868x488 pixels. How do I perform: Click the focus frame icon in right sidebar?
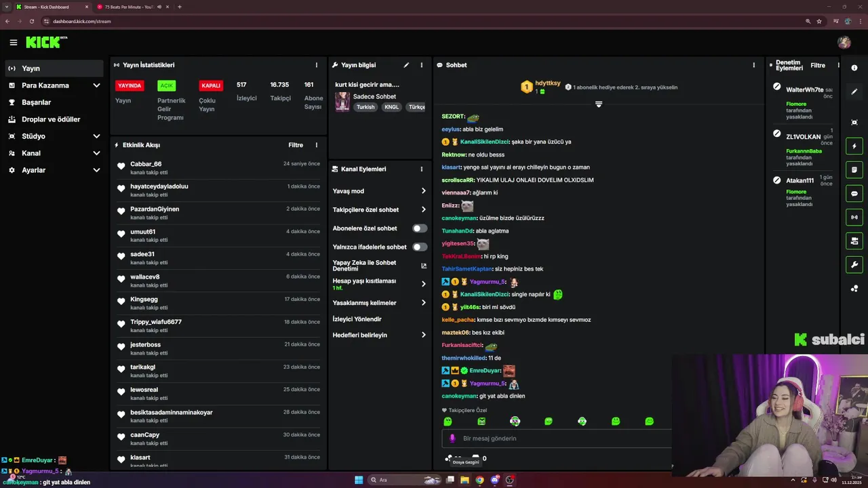[x=854, y=122]
